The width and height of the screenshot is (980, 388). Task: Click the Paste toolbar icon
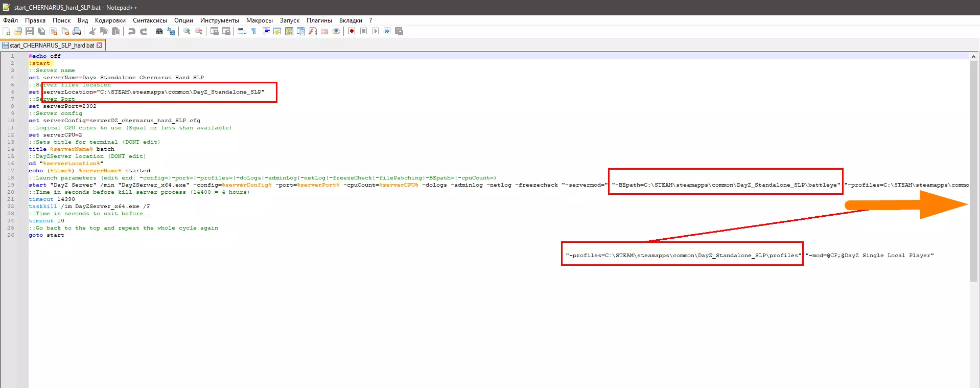pyautogui.click(x=116, y=31)
